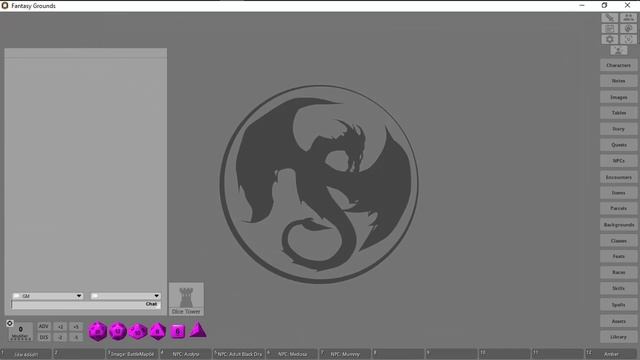
Task: Click the round icon above the Modifier box
Action: 10,323
